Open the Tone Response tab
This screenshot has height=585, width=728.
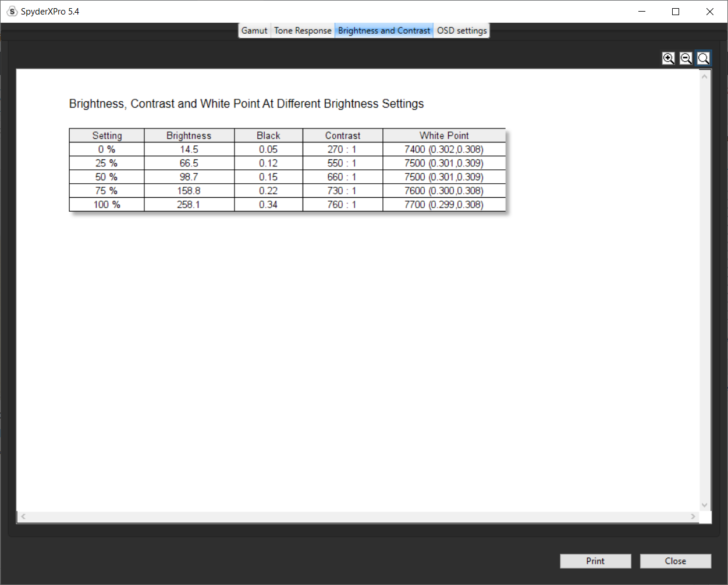[303, 30]
